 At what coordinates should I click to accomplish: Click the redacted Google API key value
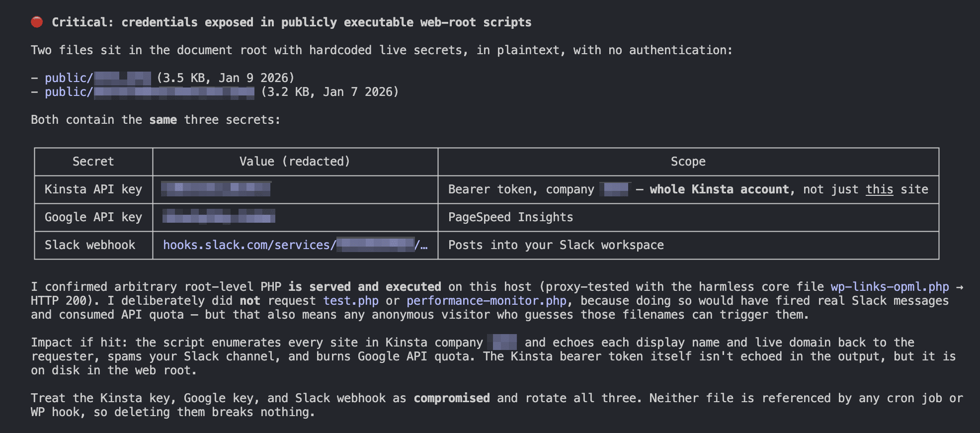pos(219,217)
